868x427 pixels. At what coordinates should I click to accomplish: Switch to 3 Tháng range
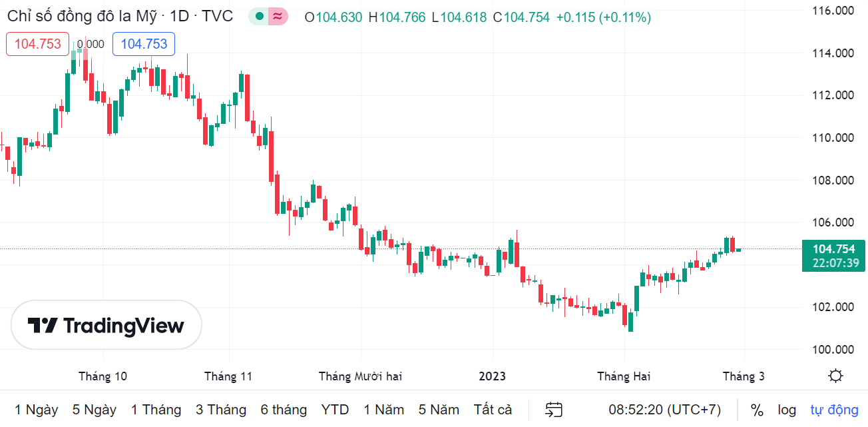[221, 409]
